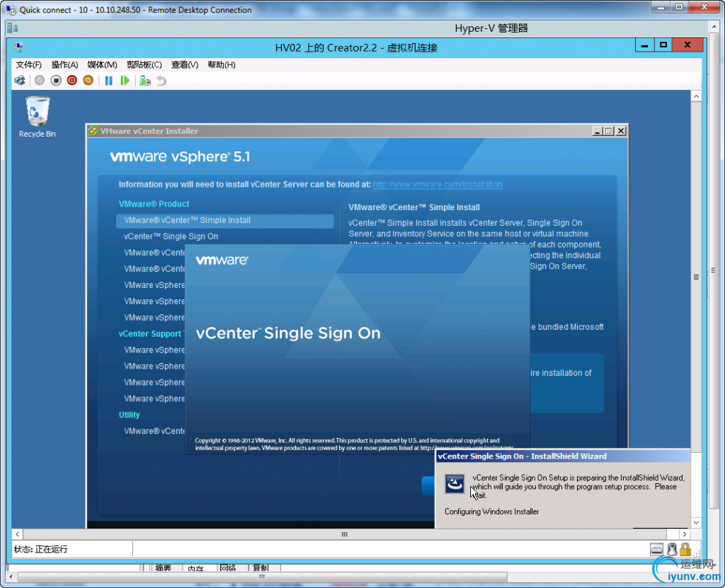Reset the VM with the green play icon
725x588 pixels.
point(125,81)
